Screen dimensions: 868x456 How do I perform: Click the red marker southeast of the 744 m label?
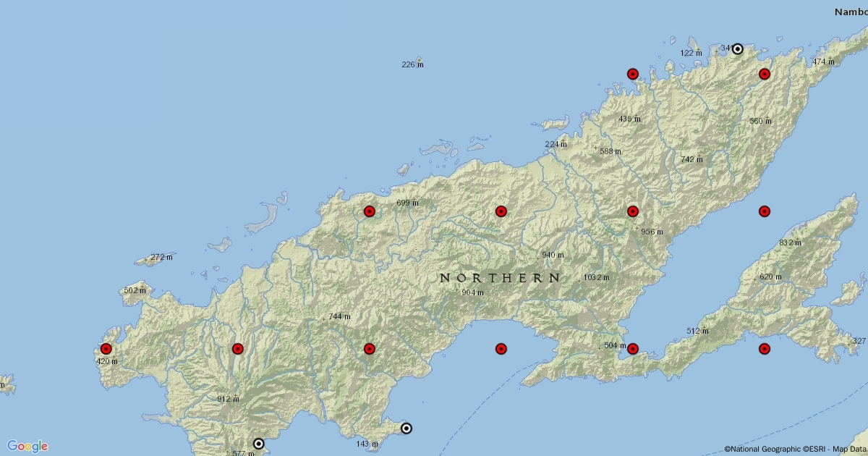[370, 349]
